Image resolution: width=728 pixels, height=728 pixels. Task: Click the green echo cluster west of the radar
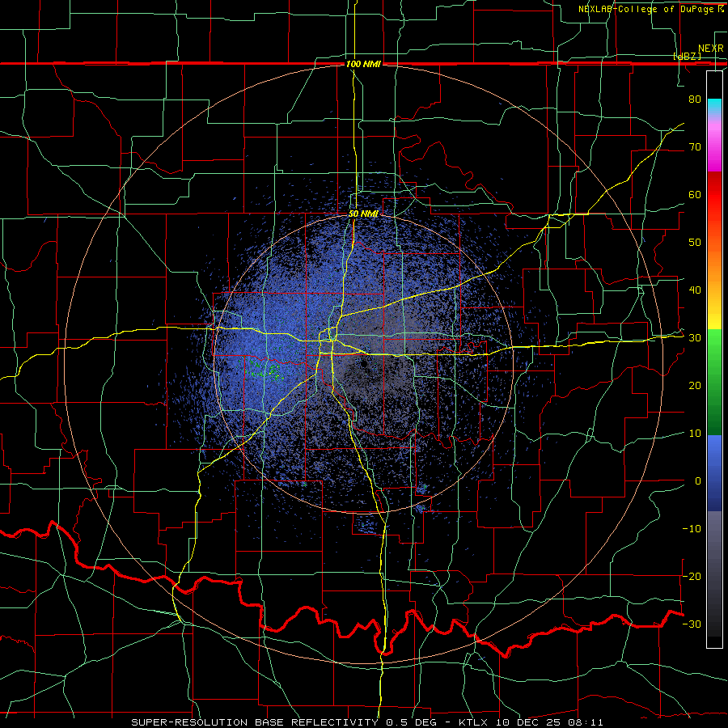265,369
